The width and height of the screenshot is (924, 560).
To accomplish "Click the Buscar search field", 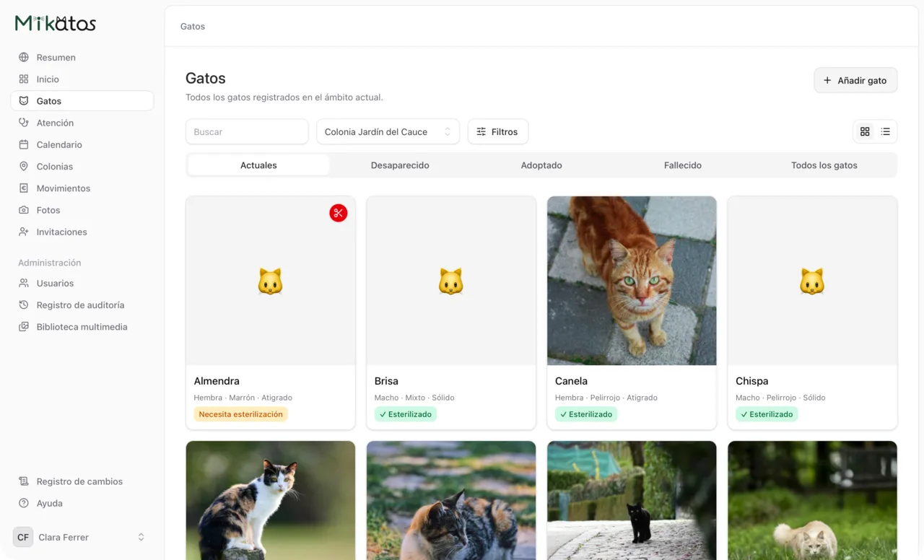I will click(247, 132).
